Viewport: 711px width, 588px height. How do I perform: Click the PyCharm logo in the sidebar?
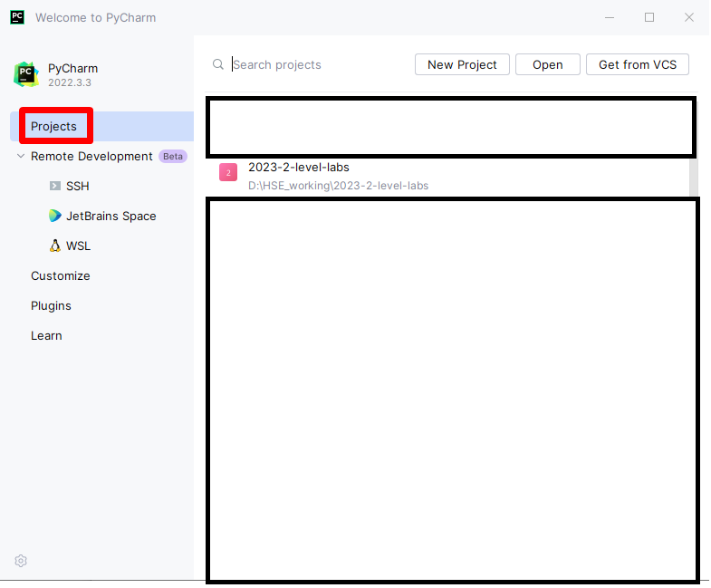26,74
